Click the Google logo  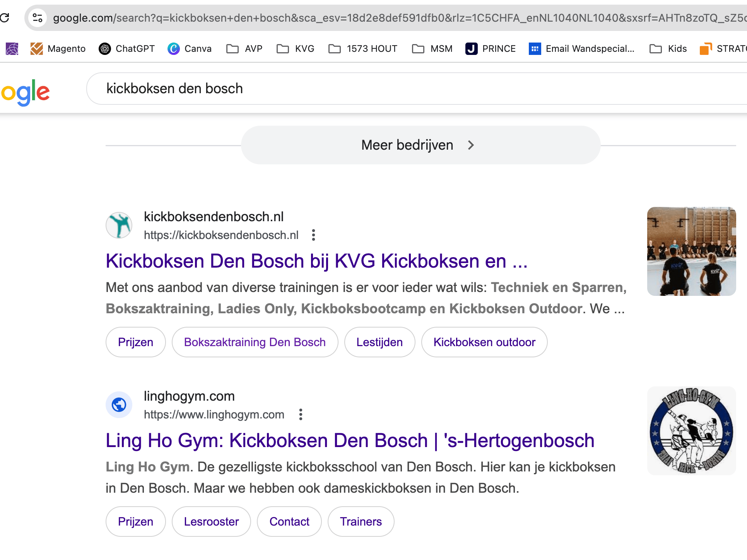26,92
